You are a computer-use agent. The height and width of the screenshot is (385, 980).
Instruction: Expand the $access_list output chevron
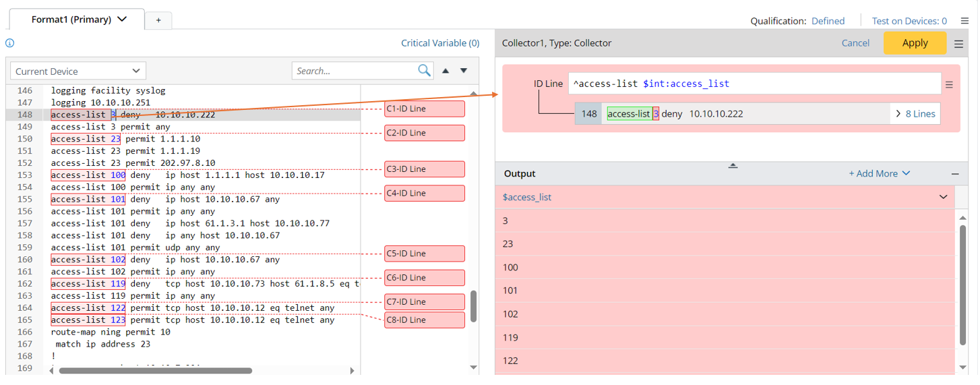943,197
